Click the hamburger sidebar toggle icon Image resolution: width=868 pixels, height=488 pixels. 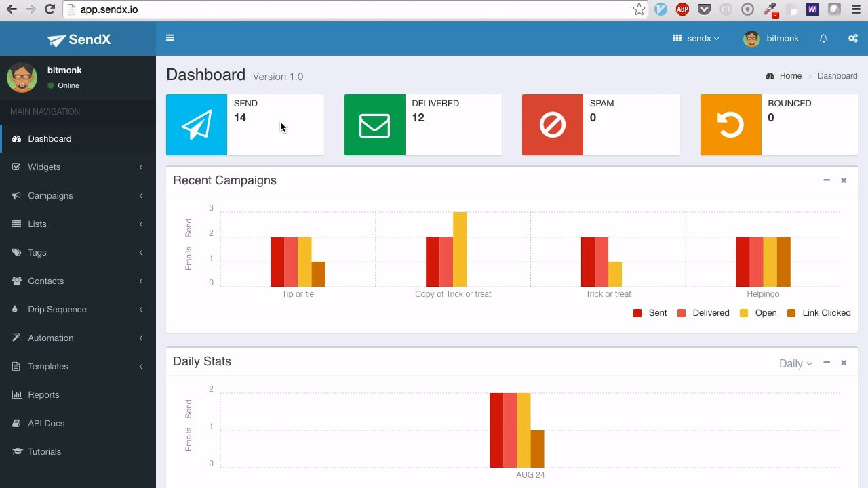click(x=170, y=38)
